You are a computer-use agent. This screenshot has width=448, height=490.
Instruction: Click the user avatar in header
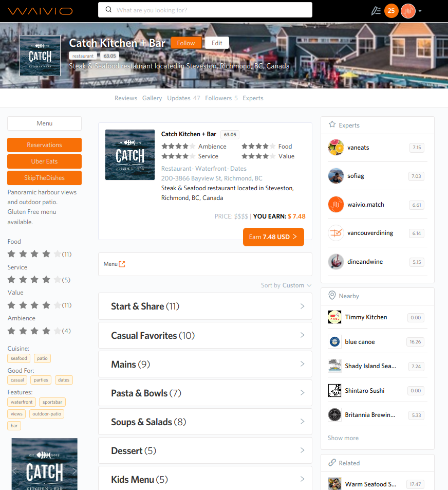click(408, 11)
